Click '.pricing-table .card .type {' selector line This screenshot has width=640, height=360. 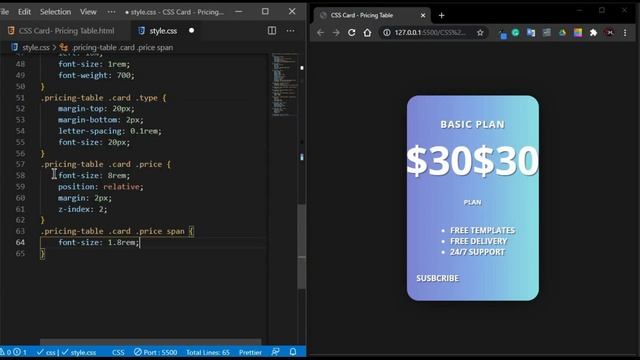pos(104,98)
